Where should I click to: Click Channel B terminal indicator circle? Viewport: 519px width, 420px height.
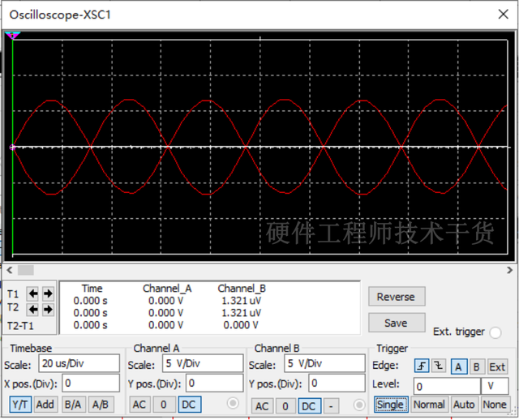pos(359,405)
